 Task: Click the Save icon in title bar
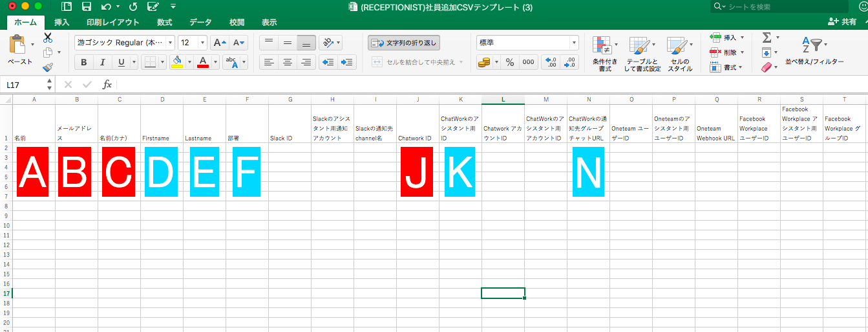click(x=86, y=7)
